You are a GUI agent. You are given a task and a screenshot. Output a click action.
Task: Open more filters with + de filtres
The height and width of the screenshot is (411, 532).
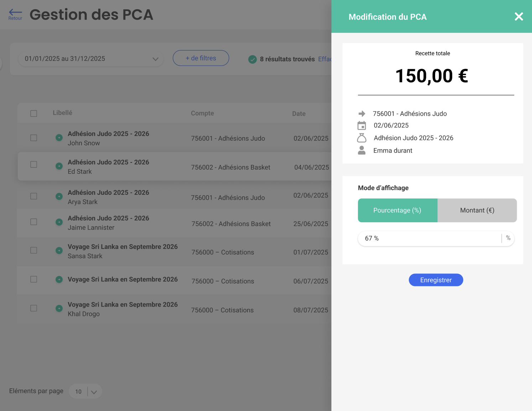point(201,58)
